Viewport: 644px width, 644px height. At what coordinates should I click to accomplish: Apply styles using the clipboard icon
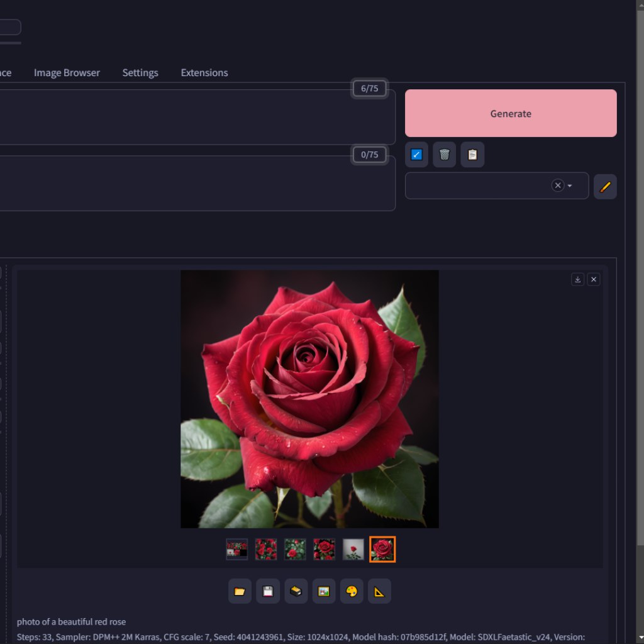tap(472, 155)
